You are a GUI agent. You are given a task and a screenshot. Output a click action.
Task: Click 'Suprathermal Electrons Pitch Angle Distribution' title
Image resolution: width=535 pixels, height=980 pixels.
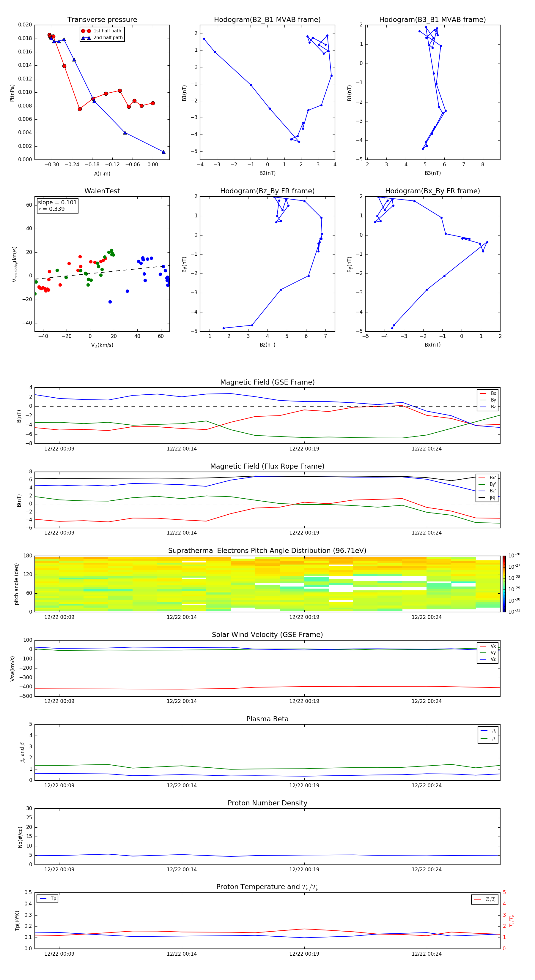tap(267, 551)
